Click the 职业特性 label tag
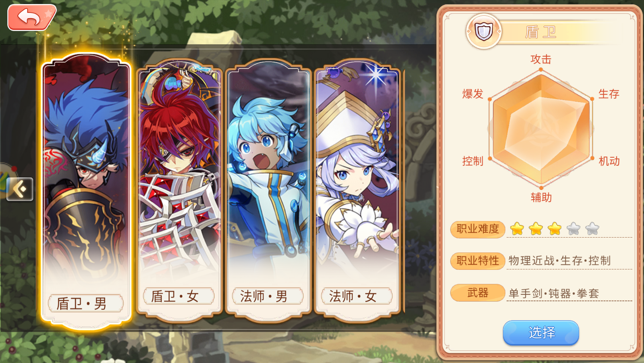The height and width of the screenshot is (363, 644). (x=478, y=261)
